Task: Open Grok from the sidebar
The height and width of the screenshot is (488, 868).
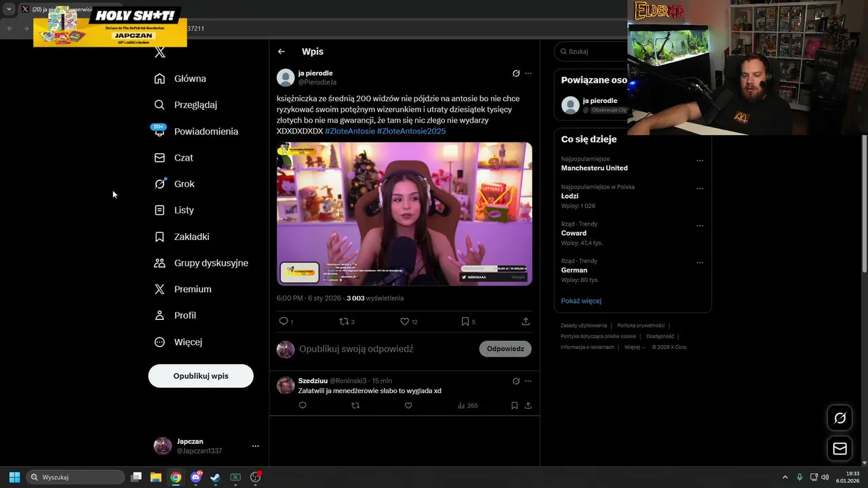Action: 174,184
